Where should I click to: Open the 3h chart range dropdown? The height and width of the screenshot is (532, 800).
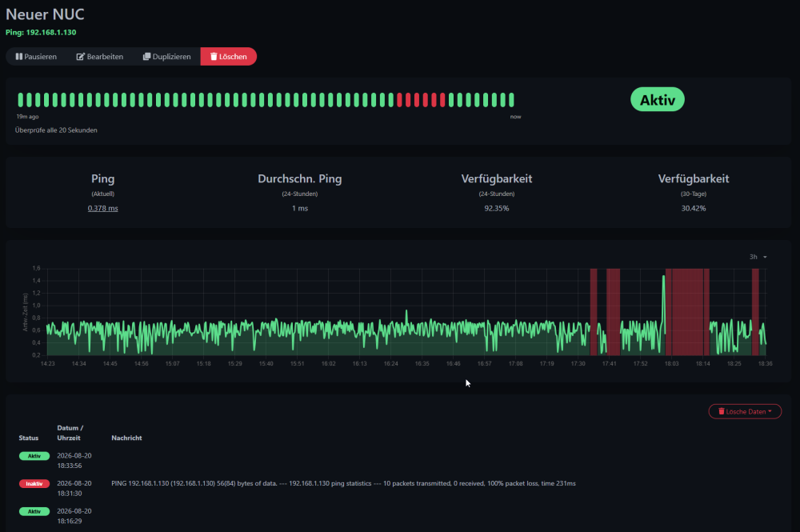click(758, 257)
